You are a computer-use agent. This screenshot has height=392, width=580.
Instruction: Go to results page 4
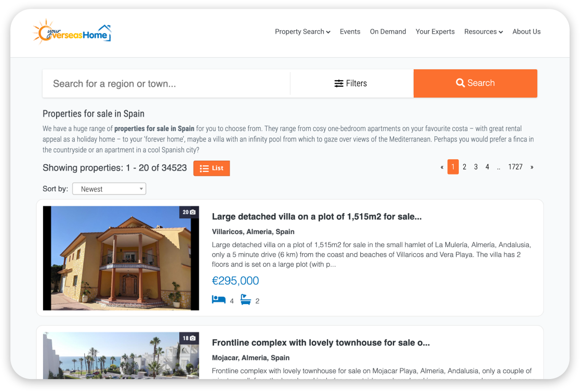tap(487, 167)
